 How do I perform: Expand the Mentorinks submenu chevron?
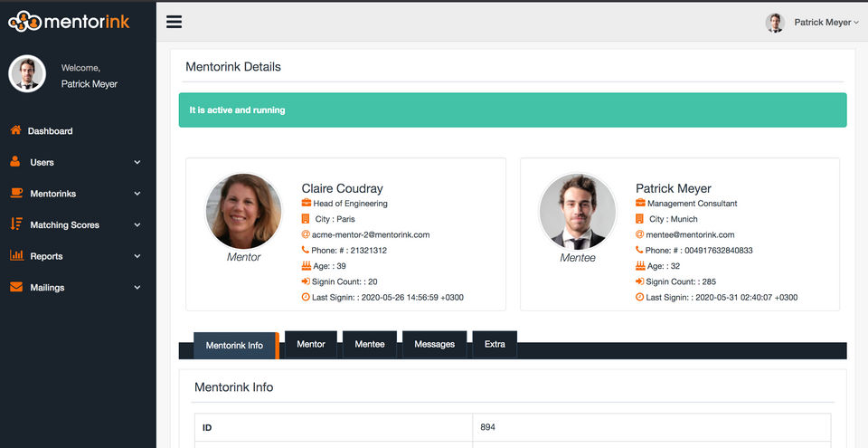point(137,194)
